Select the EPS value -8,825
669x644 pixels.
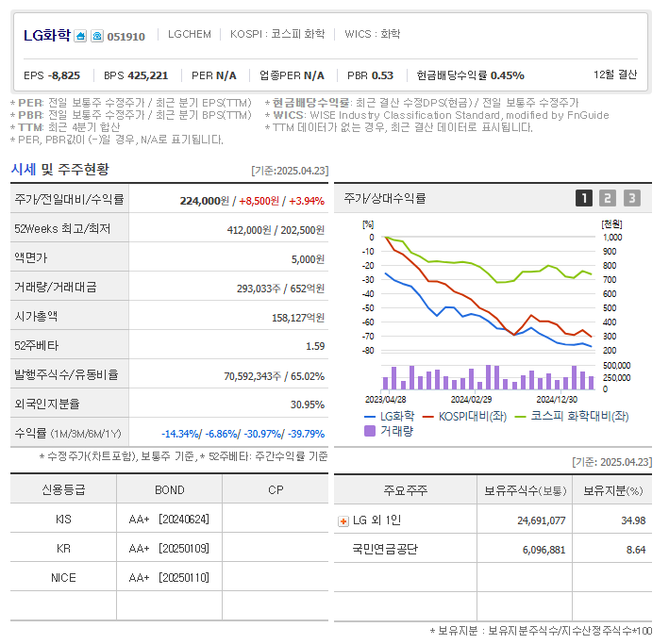(x=64, y=75)
